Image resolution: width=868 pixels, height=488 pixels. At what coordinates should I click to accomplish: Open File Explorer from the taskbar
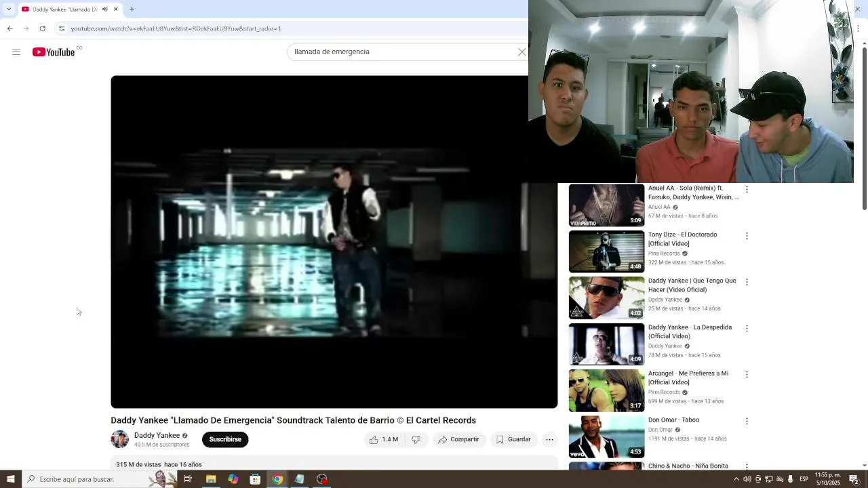(x=211, y=479)
